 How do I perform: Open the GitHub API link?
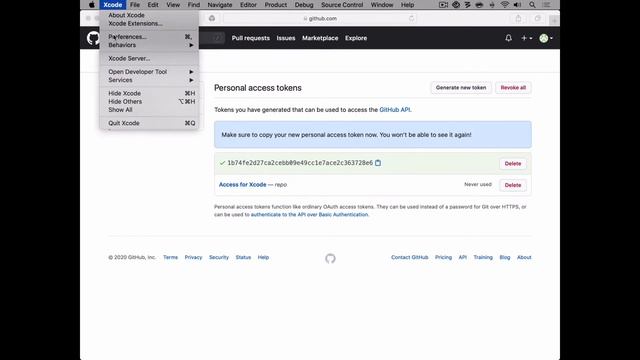(x=395, y=110)
